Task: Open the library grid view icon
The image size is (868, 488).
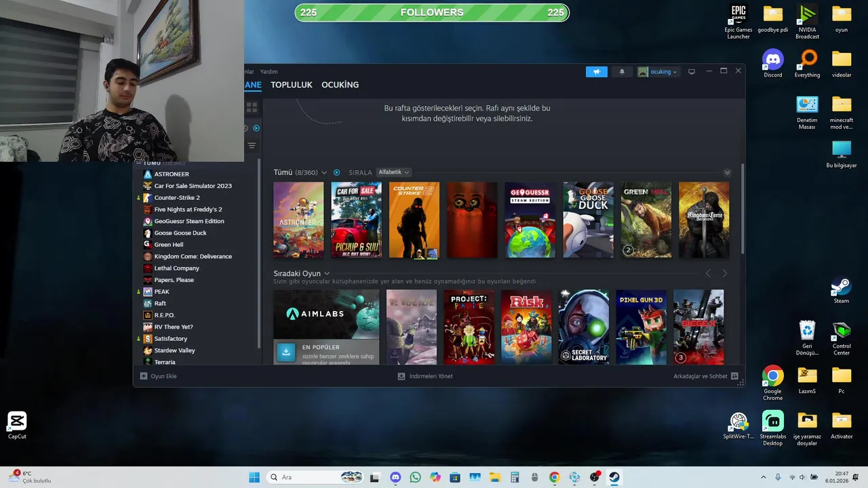Action: 252,108
